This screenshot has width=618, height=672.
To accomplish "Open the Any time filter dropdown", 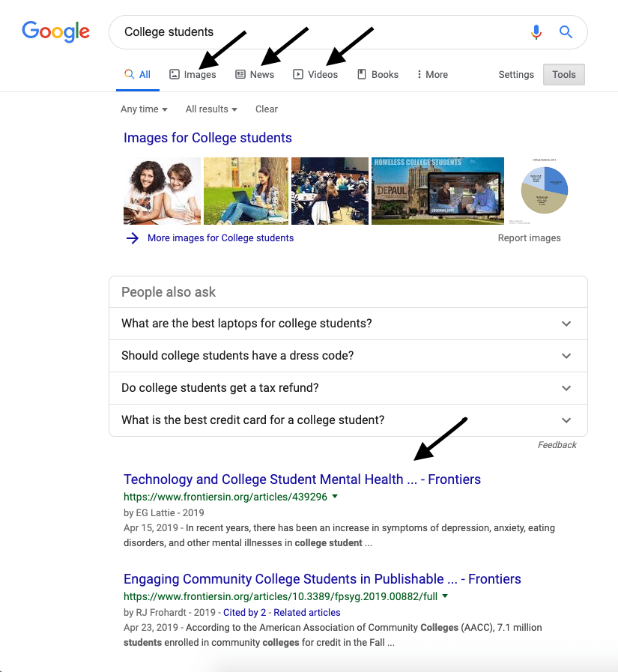I will coord(144,109).
